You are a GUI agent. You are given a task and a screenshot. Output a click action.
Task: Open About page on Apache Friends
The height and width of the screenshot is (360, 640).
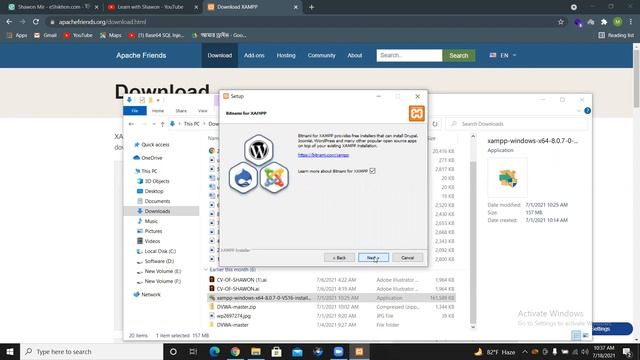355,55
